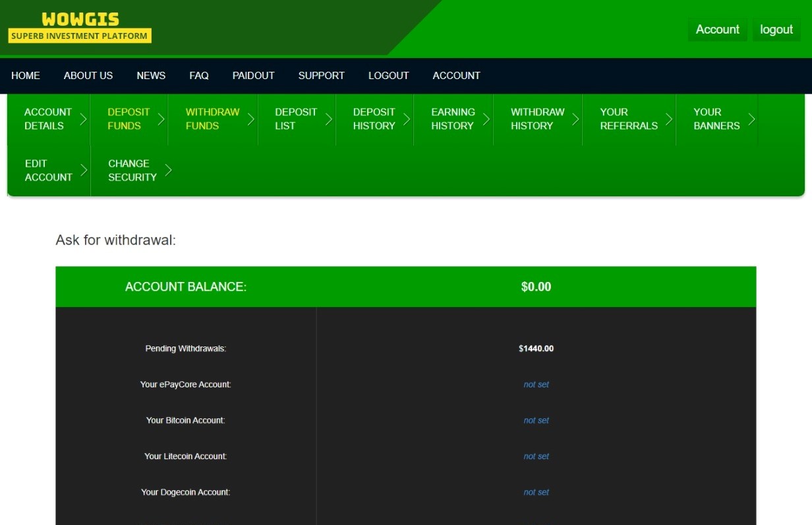Click 'not set' link for ePayCore account
The image size is (812, 525).
pos(536,385)
